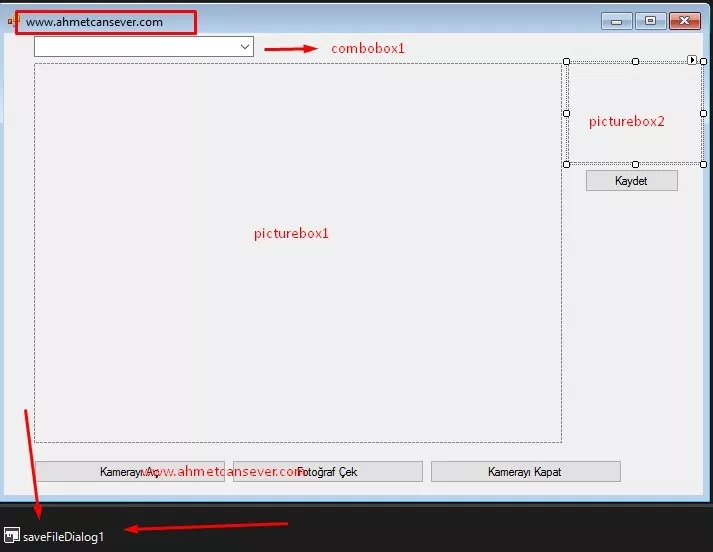Screen dimensions: 713x552
Task: Open the combobox1 dropdown arrow
Action: [x=245, y=47]
